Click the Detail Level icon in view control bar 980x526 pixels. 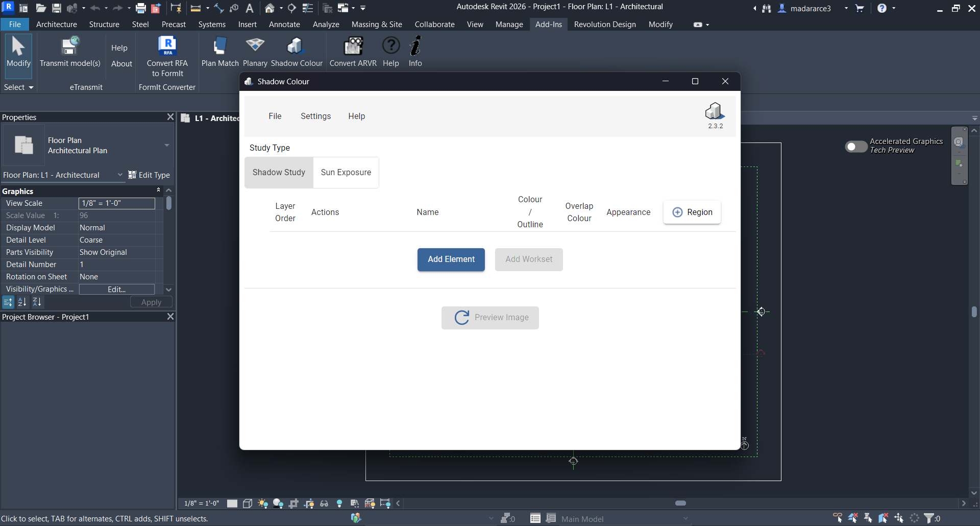click(x=232, y=504)
